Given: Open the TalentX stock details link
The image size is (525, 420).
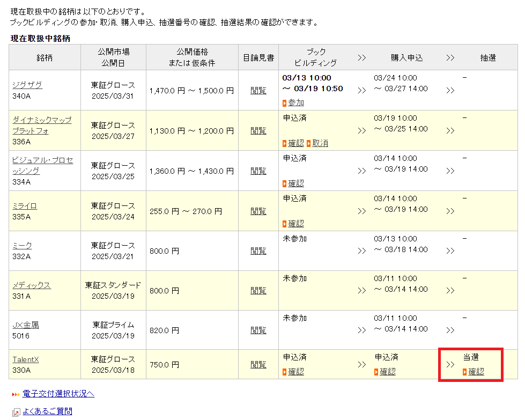Looking at the screenshot, I should pos(26,359).
